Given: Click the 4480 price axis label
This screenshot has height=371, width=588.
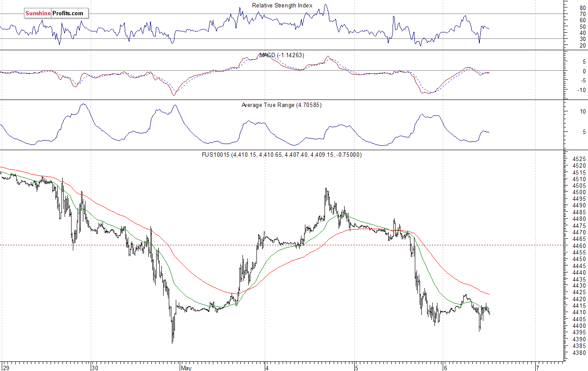Looking at the screenshot, I should pyautogui.click(x=579, y=219).
